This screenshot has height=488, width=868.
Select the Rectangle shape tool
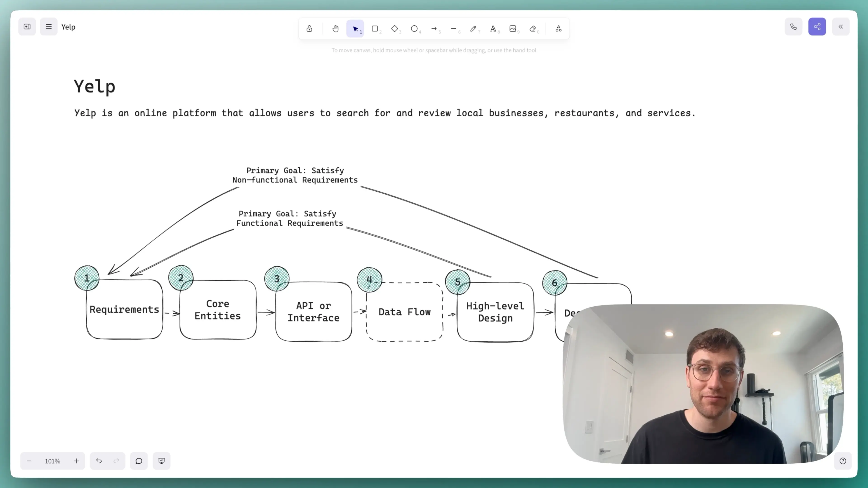pos(375,29)
